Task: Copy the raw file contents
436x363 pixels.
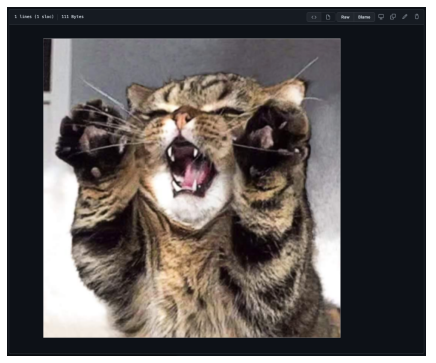Action: [393, 17]
